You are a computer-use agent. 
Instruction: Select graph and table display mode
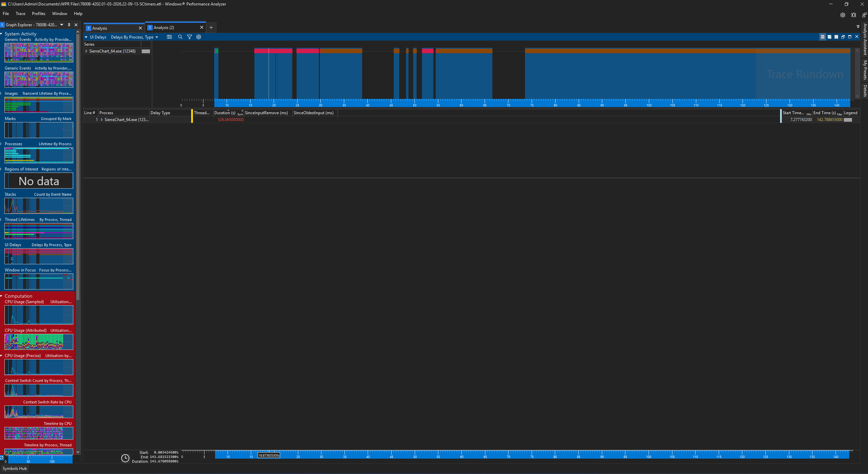coord(822,37)
